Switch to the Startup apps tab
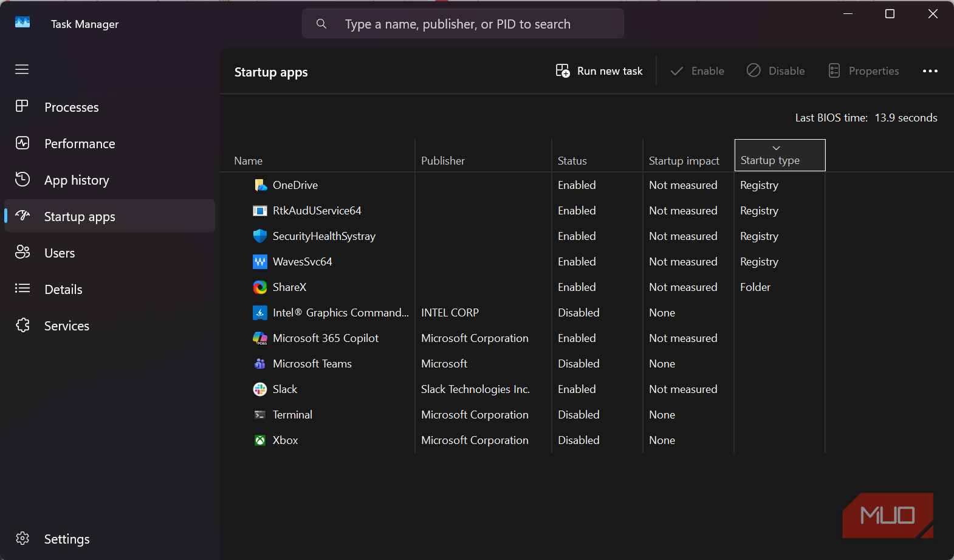Viewport: 954px width, 560px height. tap(110, 216)
